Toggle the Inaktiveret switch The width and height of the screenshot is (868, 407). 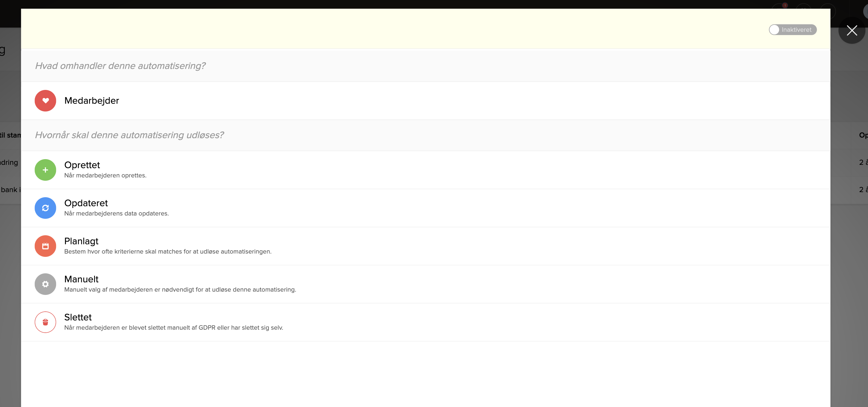coord(792,30)
